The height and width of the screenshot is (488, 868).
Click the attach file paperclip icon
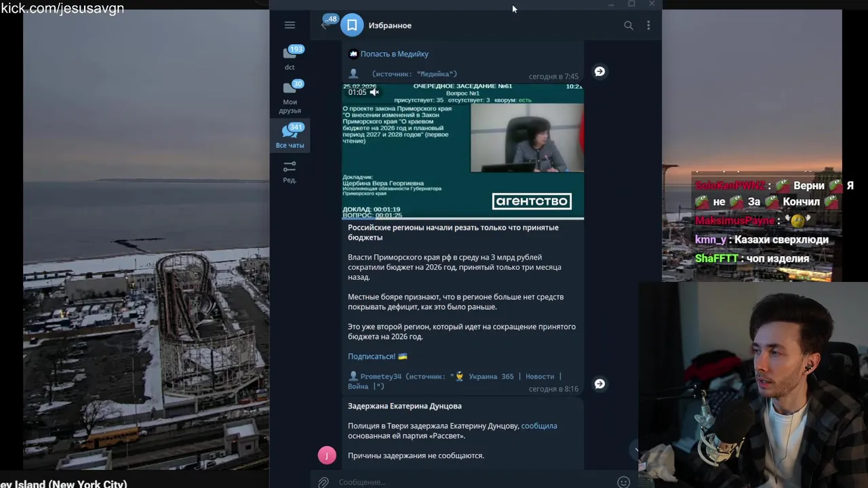click(x=323, y=482)
